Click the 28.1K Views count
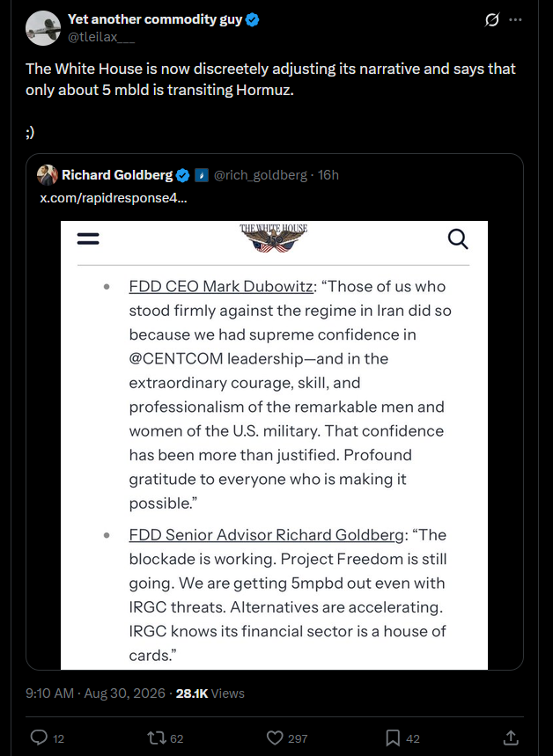The width and height of the screenshot is (553, 756). (210, 694)
